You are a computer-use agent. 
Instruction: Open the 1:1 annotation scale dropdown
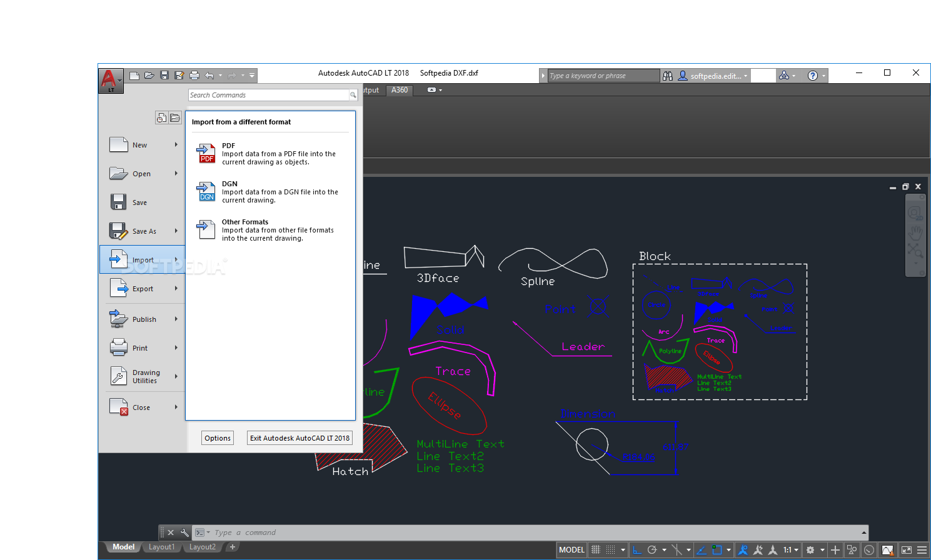pos(791,550)
